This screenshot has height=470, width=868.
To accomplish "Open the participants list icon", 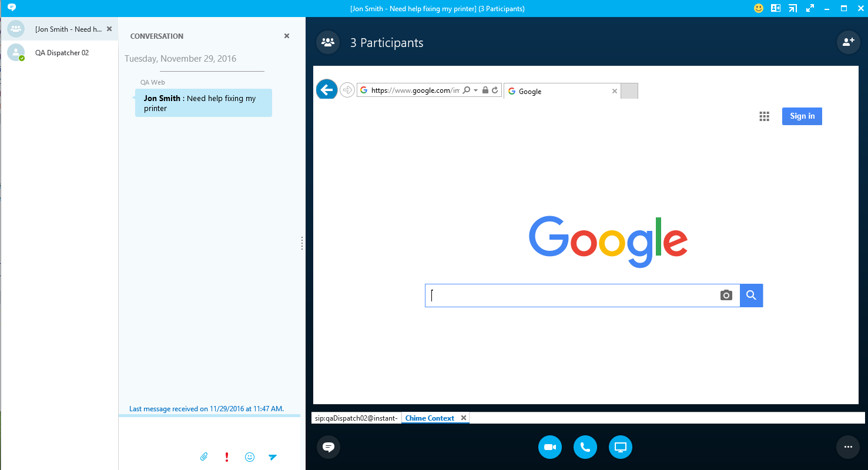I will click(328, 42).
